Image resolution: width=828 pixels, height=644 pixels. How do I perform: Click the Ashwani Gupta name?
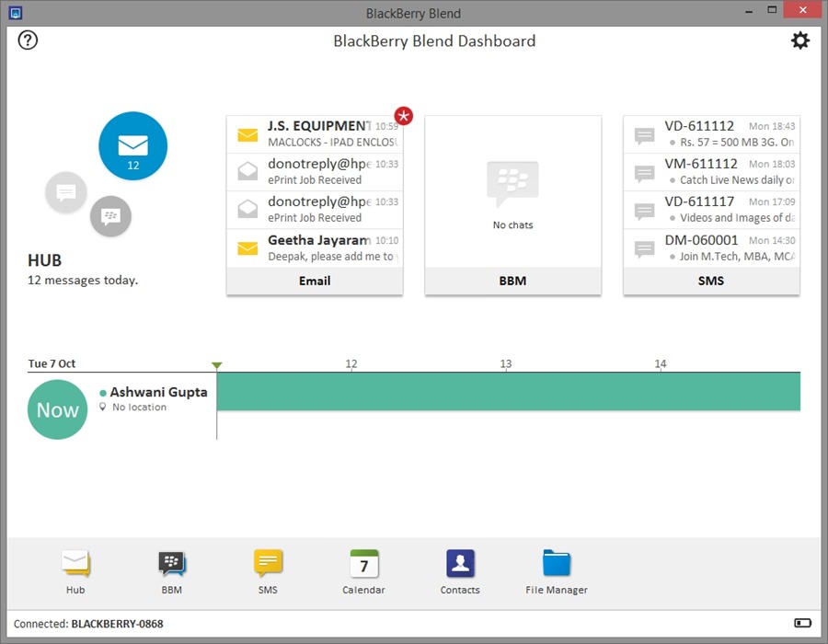pyautogui.click(x=158, y=392)
